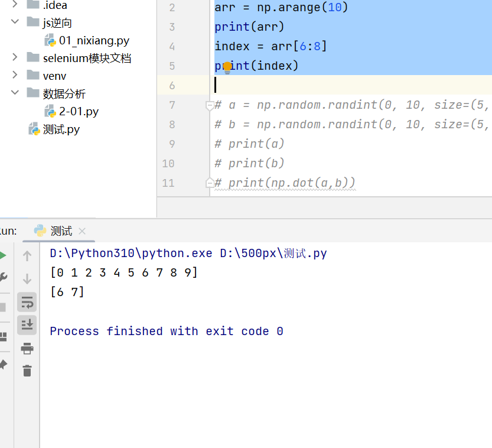The height and width of the screenshot is (448, 492).
Task: Collapse the comment block fold marker at line 7
Action: (209, 105)
